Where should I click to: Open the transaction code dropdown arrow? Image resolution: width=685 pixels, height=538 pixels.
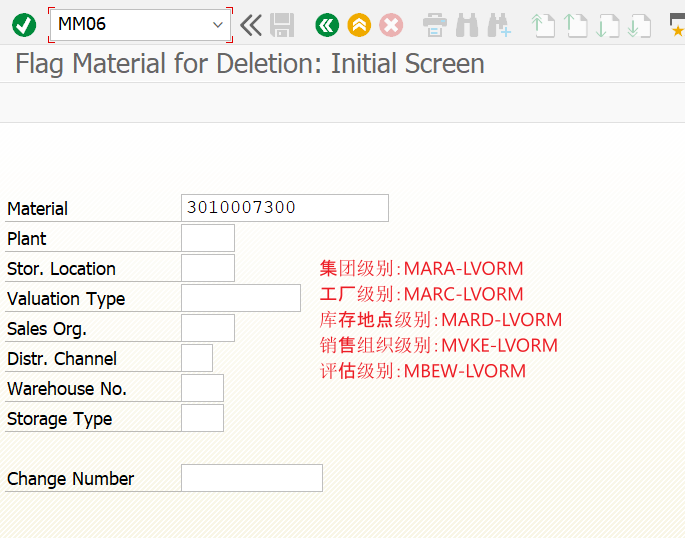(218, 25)
